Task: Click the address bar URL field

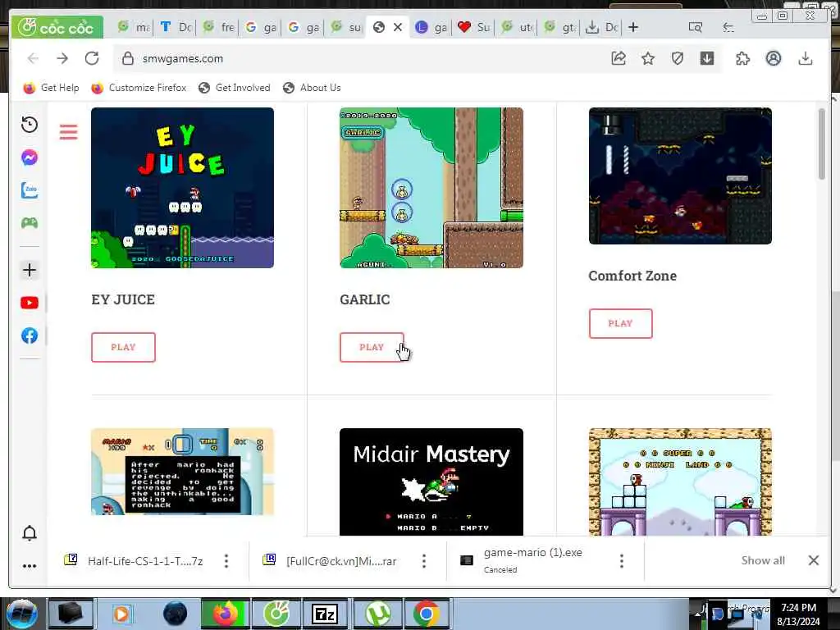Action: [364, 58]
